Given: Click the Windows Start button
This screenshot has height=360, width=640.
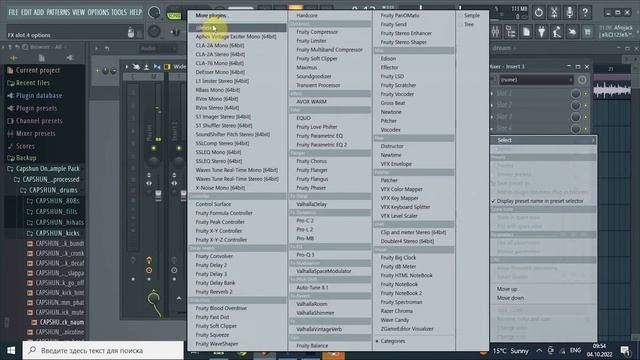Looking at the screenshot, I should click(x=11, y=351).
